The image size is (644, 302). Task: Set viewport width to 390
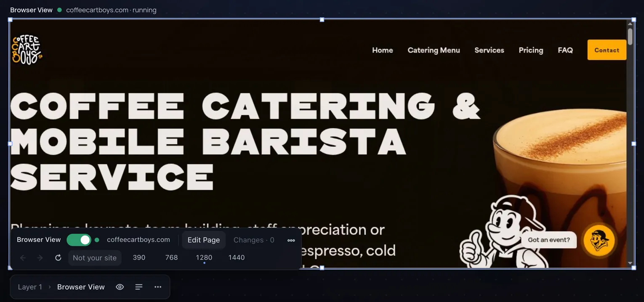pos(139,257)
